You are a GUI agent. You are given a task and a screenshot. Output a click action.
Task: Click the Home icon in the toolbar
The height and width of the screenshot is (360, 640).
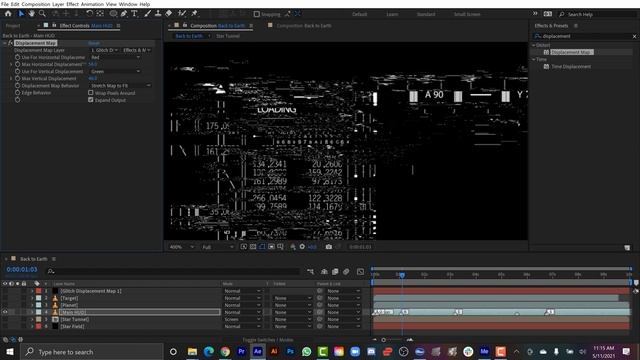point(8,13)
